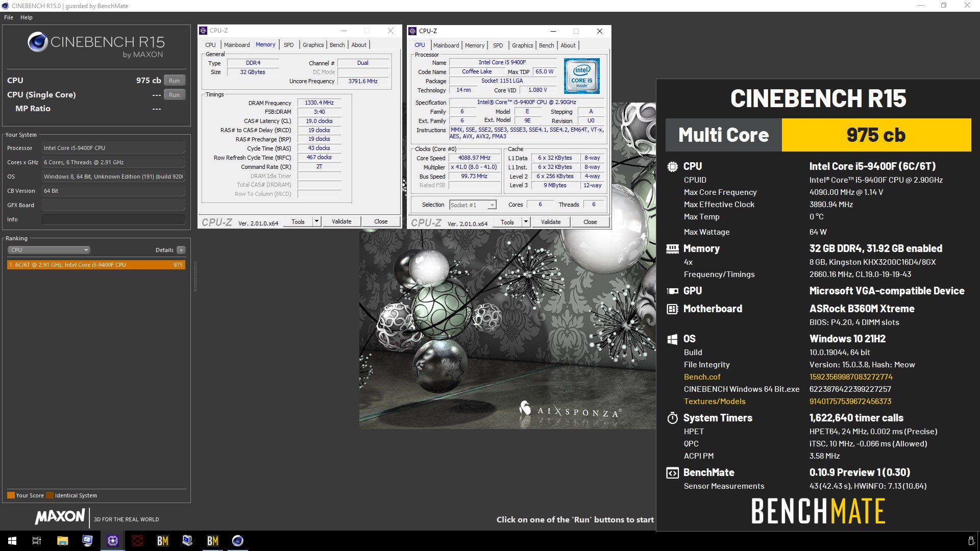Switch to CPU tab in Memory CPU-Z window
This screenshot has width=980, height=551.
point(210,45)
